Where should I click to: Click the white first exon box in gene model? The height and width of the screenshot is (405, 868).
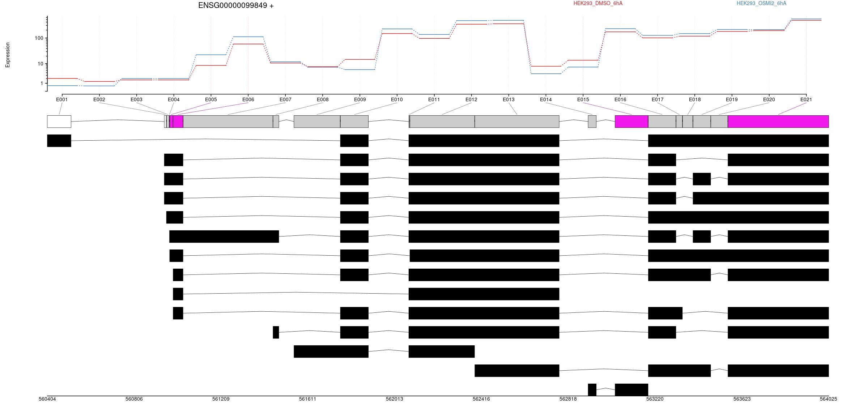click(x=59, y=121)
